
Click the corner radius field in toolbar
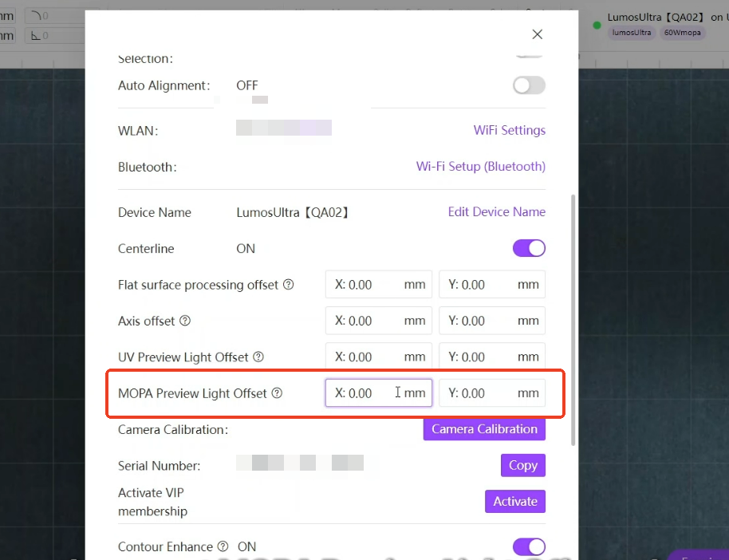(54, 16)
